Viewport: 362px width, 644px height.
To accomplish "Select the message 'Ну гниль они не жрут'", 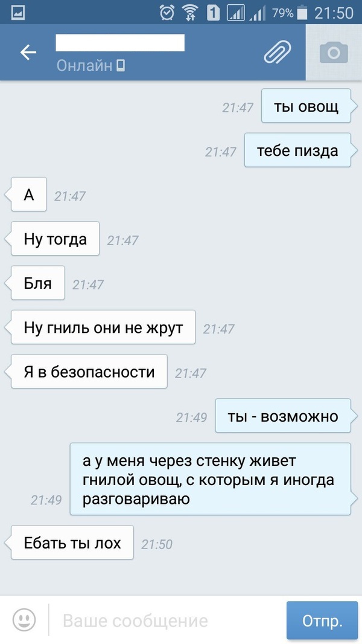I will coord(103,327).
